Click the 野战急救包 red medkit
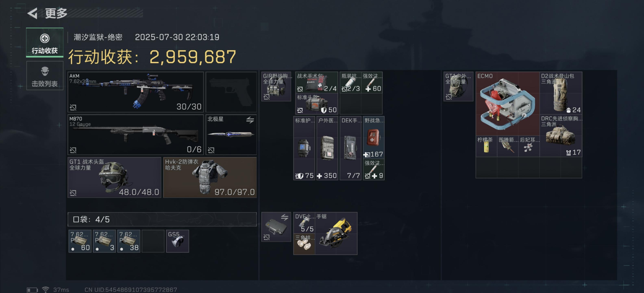 [x=373, y=138]
